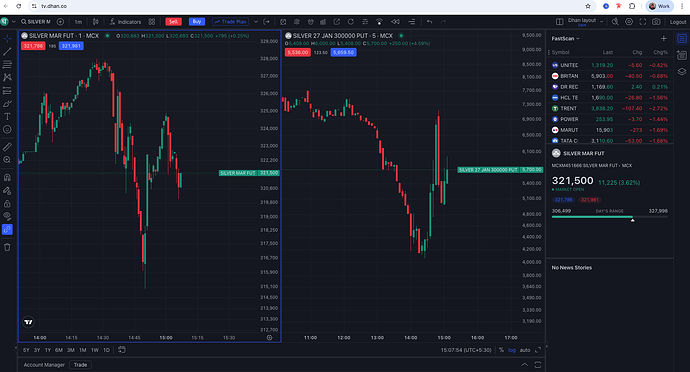Select the TRENT row in the watchlist

(609, 108)
